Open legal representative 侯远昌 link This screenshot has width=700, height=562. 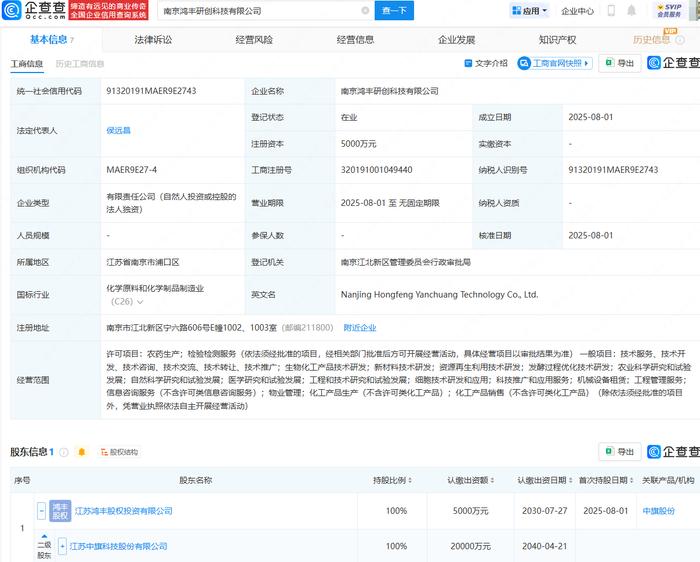pyautogui.click(x=118, y=130)
